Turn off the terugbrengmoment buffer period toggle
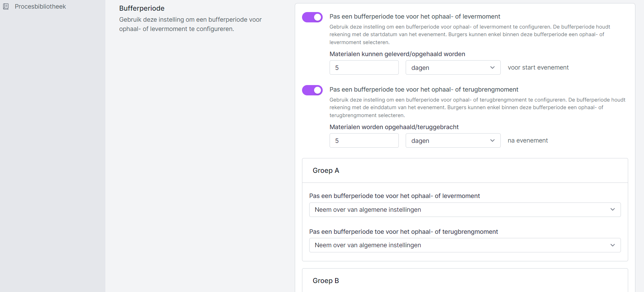Viewport: 644px width, 292px height. tap(312, 90)
